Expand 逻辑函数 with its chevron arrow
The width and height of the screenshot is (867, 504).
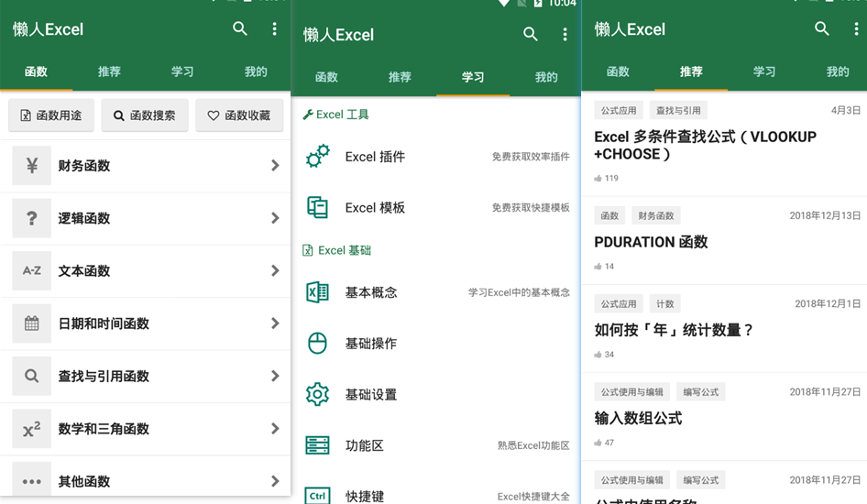[x=275, y=218]
